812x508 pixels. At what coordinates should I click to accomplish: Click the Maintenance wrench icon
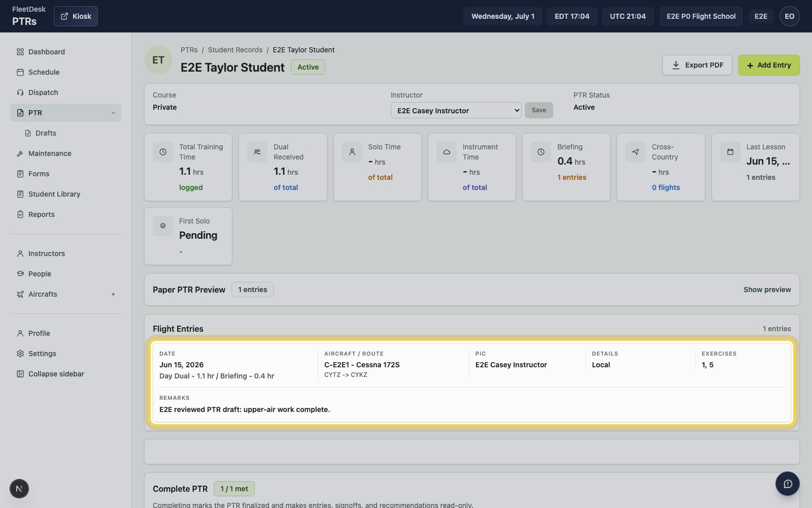(x=20, y=153)
